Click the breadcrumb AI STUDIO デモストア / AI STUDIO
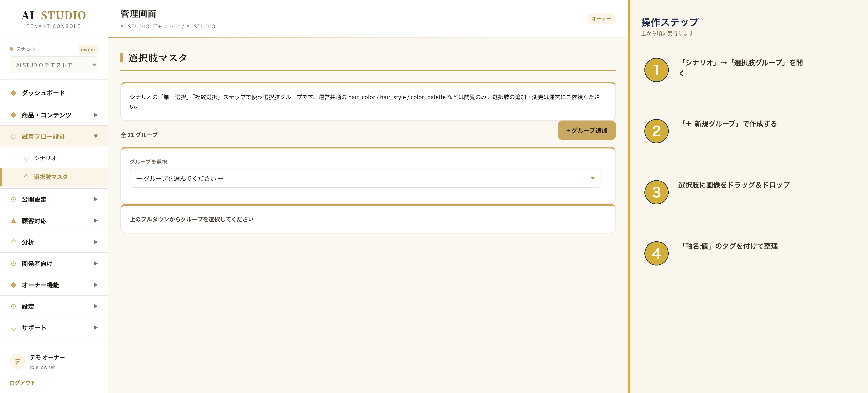 (x=168, y=26)
